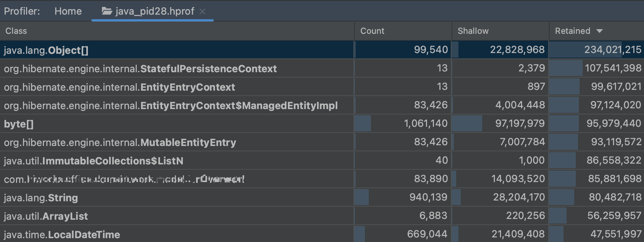Click retained size 95,979,440

tap(614, 123)
